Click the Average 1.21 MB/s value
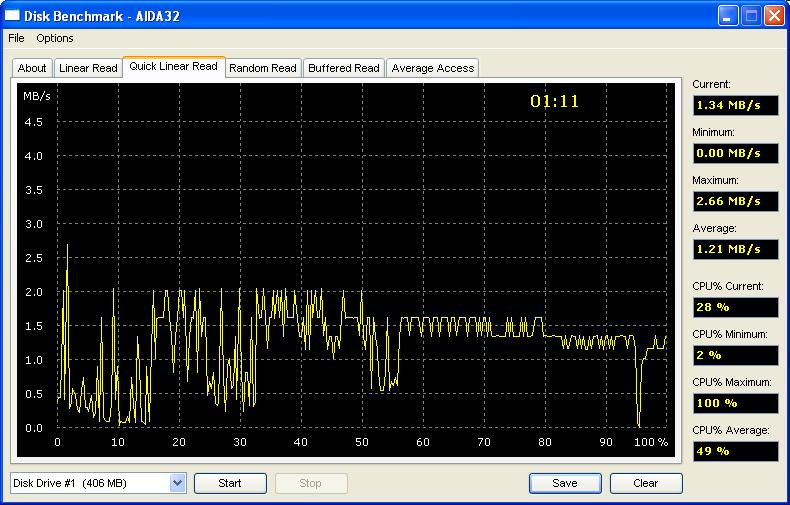The width and height of the screenshot is (790, 505). [x=736, y=249]
